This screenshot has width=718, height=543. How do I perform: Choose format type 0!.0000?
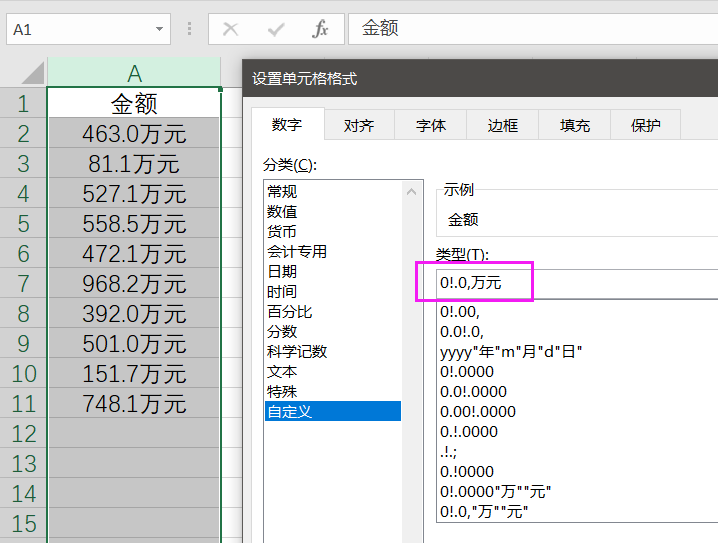467,372
